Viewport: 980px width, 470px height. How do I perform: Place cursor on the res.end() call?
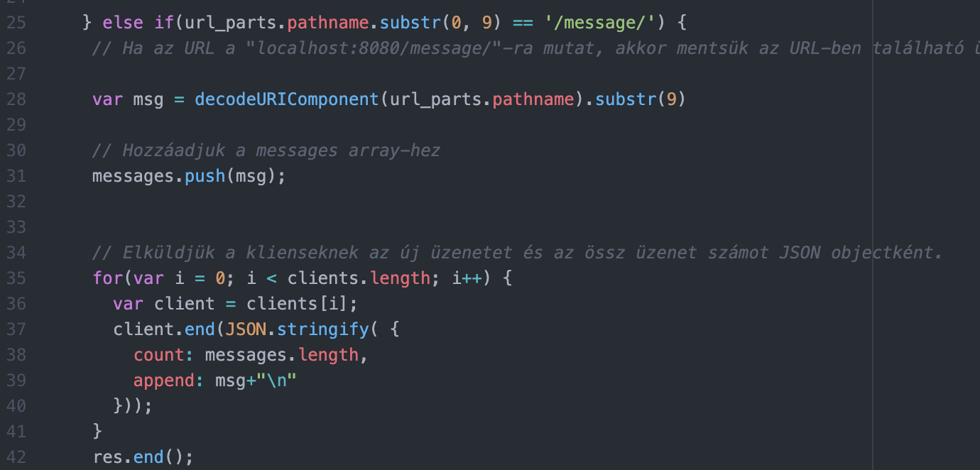142,457
